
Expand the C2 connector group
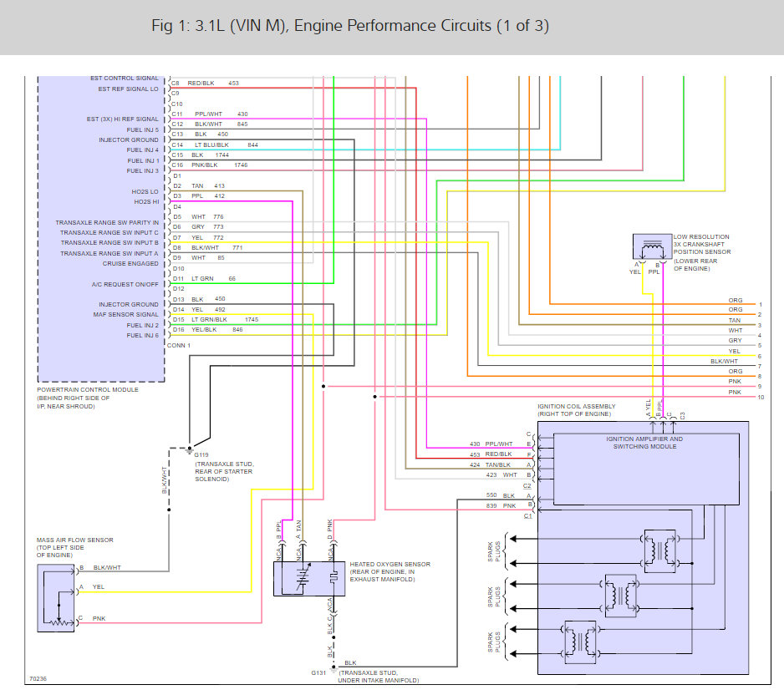[x=527, y=484]
